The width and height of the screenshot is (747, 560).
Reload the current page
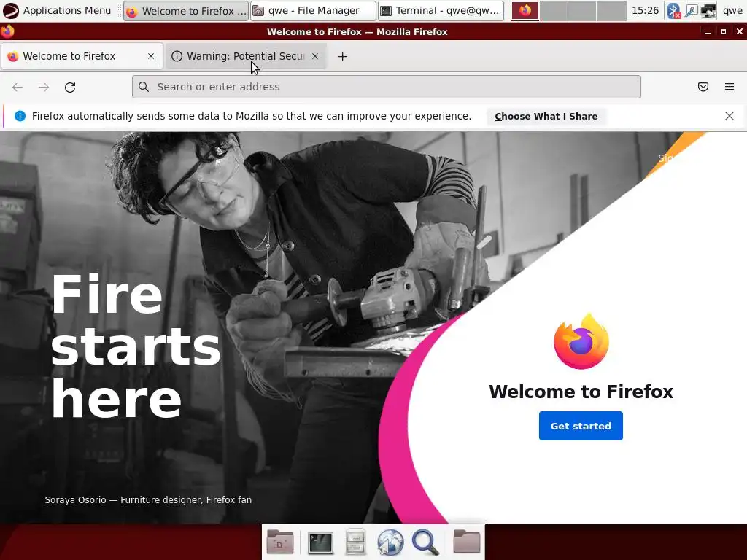70,87
